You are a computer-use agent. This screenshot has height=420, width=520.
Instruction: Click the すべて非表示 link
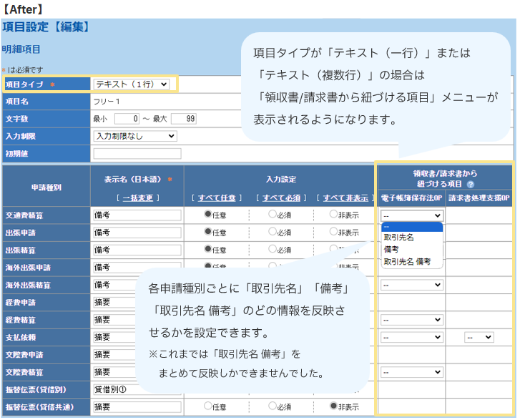pos(340,197)
